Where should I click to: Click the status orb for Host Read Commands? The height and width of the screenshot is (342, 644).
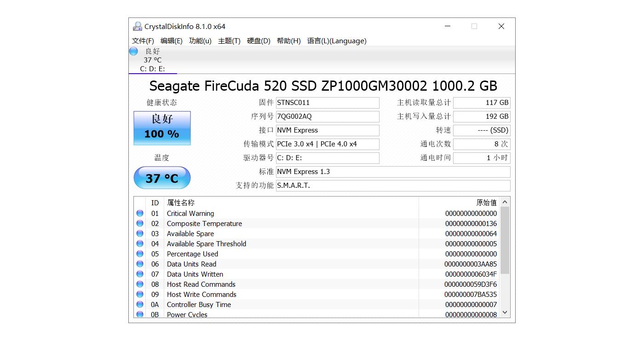pos(140,284)
